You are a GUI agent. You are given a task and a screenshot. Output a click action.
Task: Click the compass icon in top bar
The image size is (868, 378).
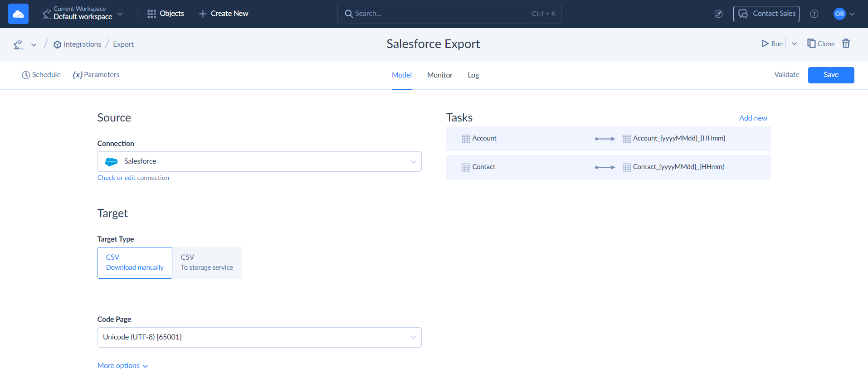tap(718, 14)
